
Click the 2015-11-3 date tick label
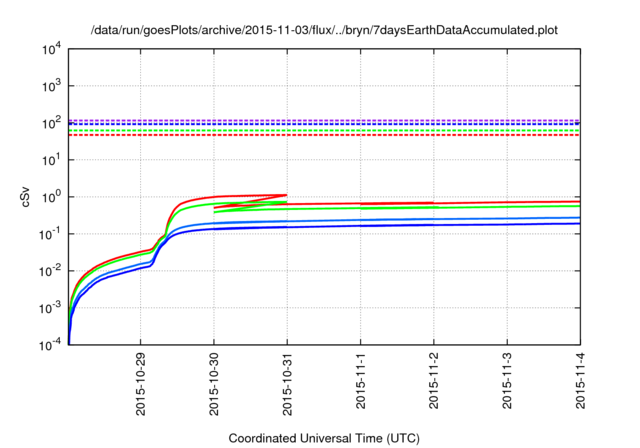point(507,381)
